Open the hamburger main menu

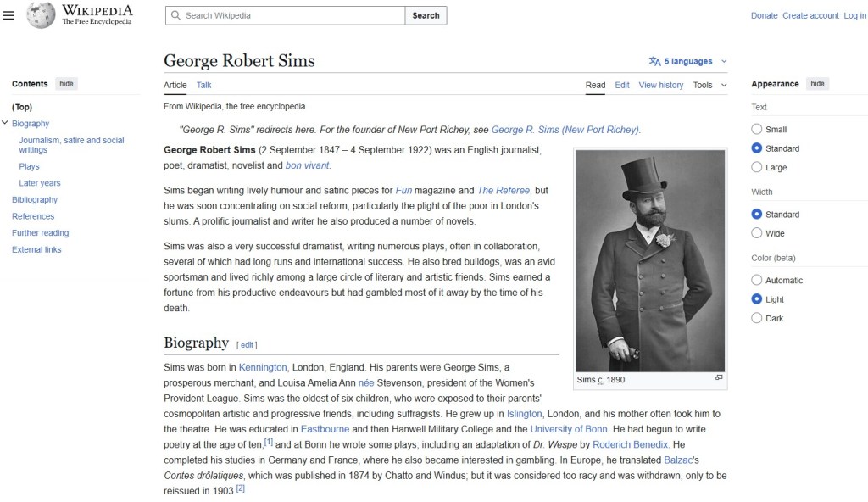click(8, 15)
